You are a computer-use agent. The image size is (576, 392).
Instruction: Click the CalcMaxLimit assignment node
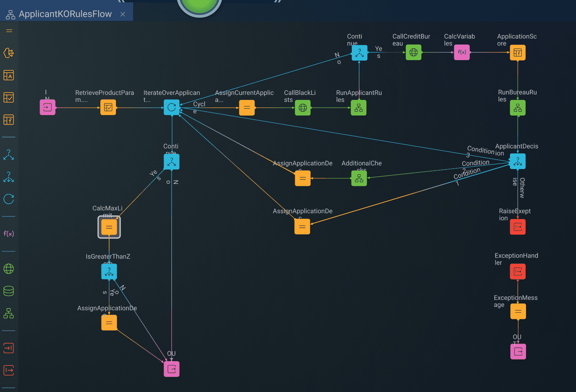pos(109,227)
